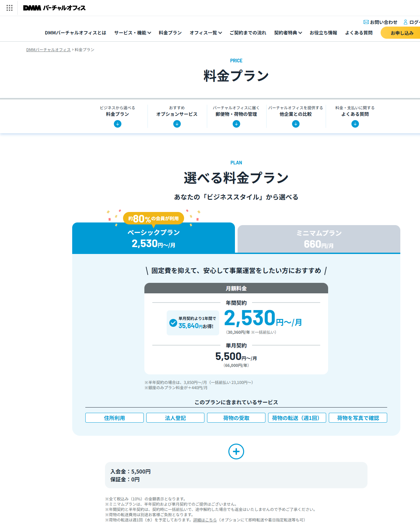The height and width of the screenshot is (525, 420).
Task: Switch to the ミニマムプラン tab
Action: 319,239
